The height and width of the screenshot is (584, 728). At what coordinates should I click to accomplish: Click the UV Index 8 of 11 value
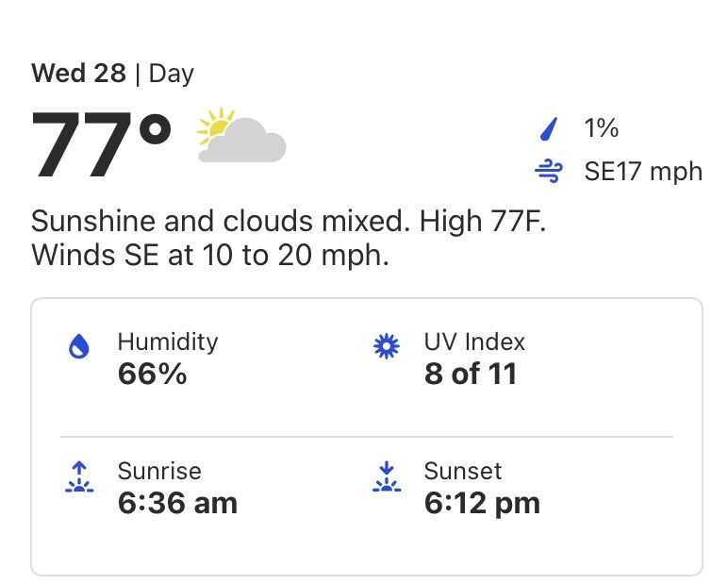point(471,374)
